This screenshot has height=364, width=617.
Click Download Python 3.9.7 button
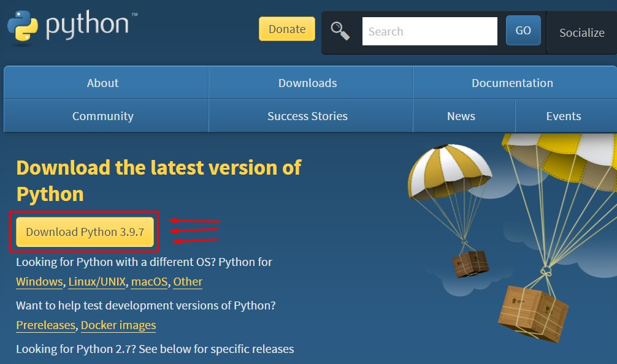[x=85, y=232]
